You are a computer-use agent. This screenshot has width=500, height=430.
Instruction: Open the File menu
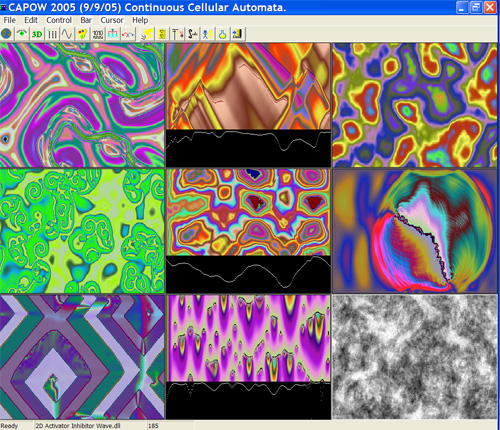[x=9, y=20]
